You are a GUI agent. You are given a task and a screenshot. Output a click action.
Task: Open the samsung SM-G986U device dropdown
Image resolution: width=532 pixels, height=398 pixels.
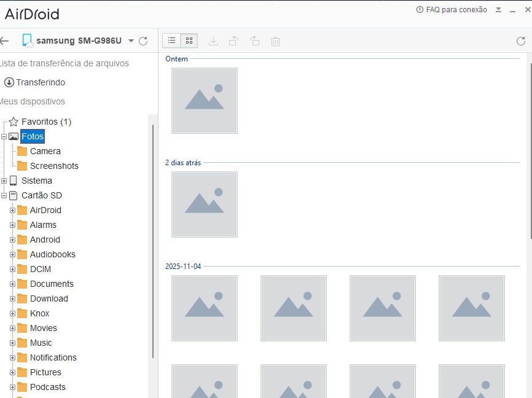point(131,41)
